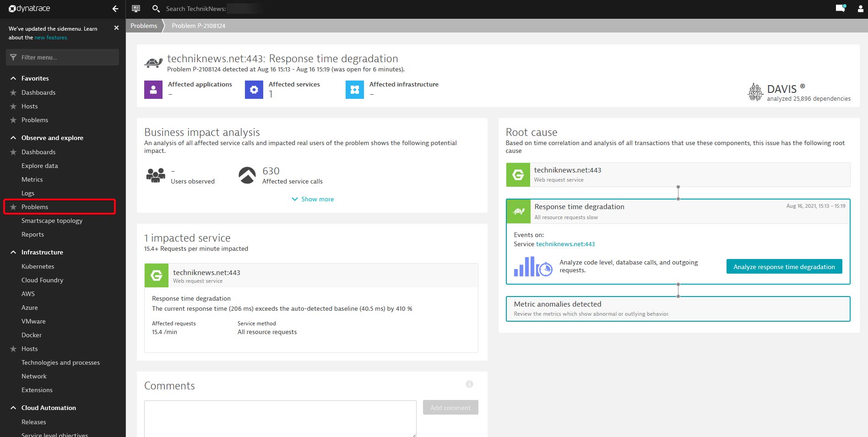Focus the Filter menu input field
Viewport: 868px width, 437px height.
coord(63,57)
